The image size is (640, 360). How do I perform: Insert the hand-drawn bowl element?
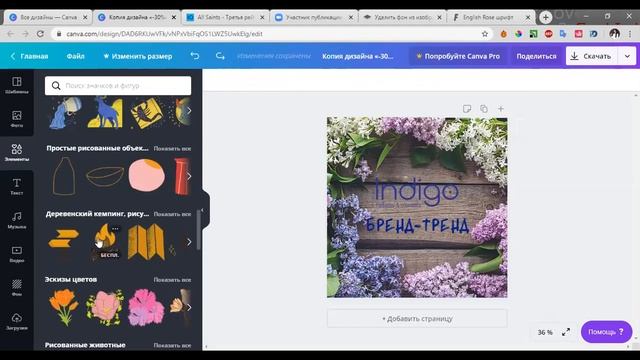105,176
